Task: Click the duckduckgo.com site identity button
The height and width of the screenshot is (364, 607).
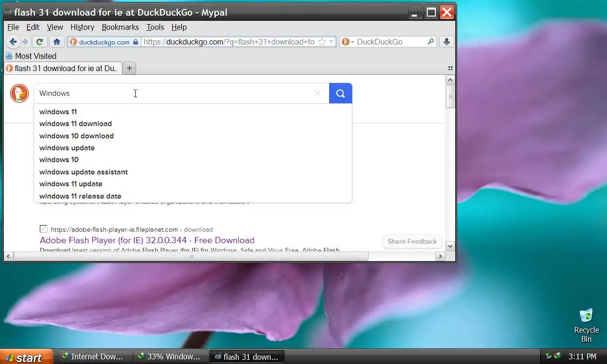Action: (104, 42)
